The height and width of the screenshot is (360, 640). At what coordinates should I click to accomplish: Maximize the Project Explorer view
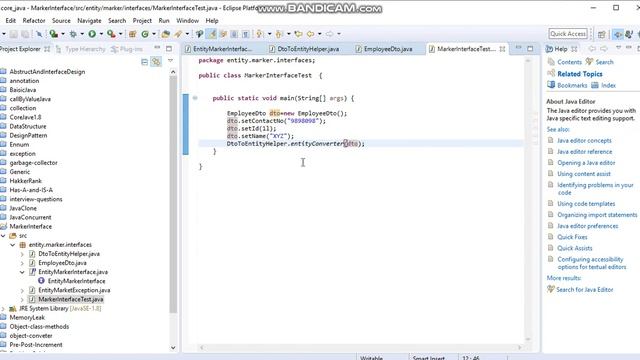pos(169,49)
